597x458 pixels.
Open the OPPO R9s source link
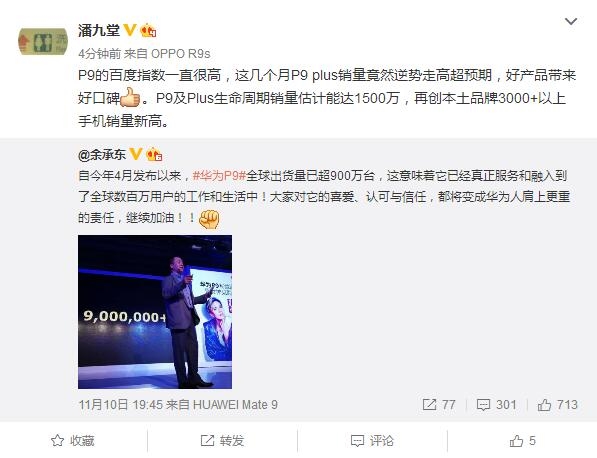tap(180, 54)
